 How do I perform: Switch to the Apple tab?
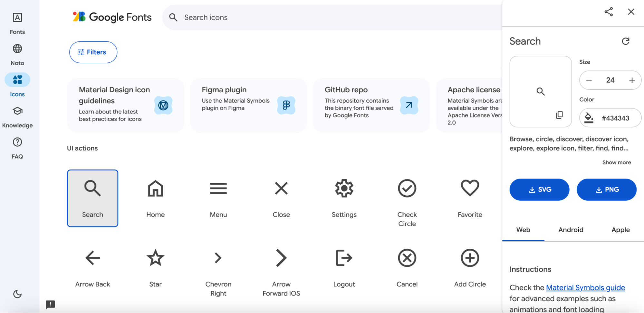pyautogui.click(x=620, y=230)
